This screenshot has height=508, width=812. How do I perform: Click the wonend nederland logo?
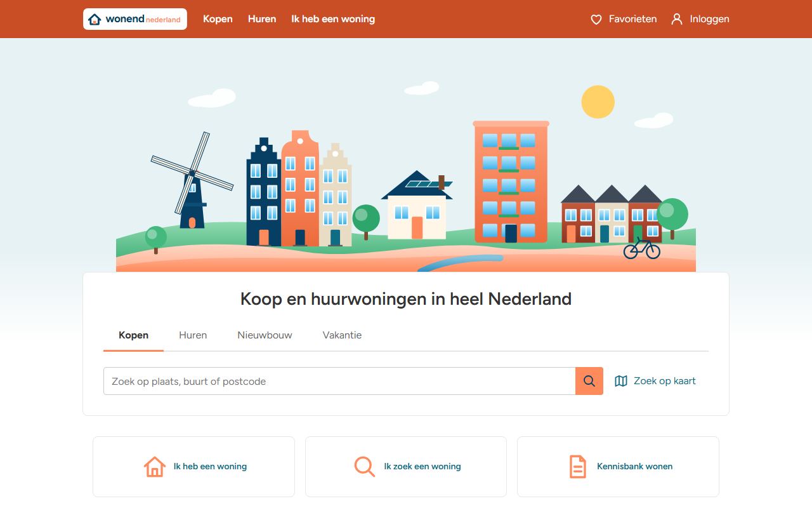click(135, 19)
